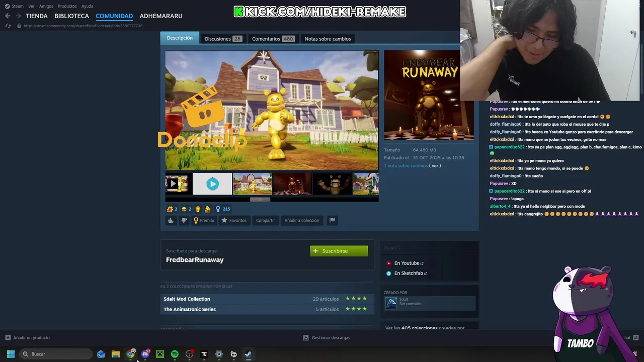The width and height of the screenshot is (644, 362).
Task: Open the Productos menu
Action: 67,6
